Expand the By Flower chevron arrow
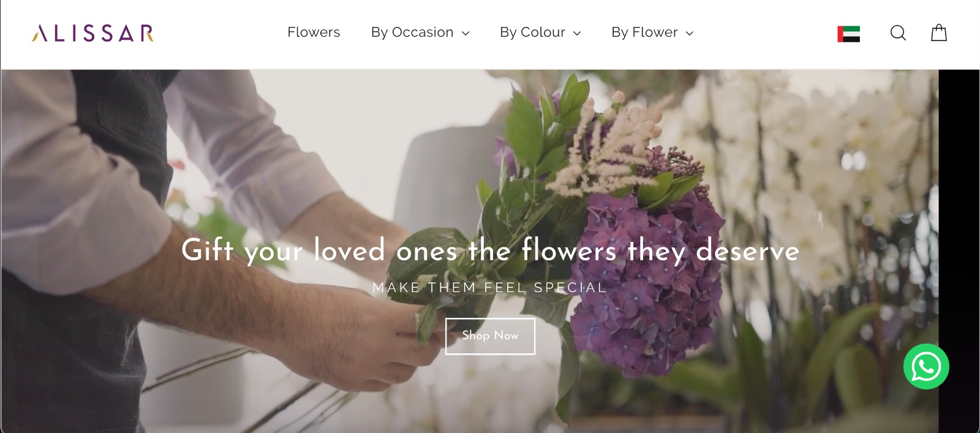This screenshot has width=980, height=433. tap(690, 33)
